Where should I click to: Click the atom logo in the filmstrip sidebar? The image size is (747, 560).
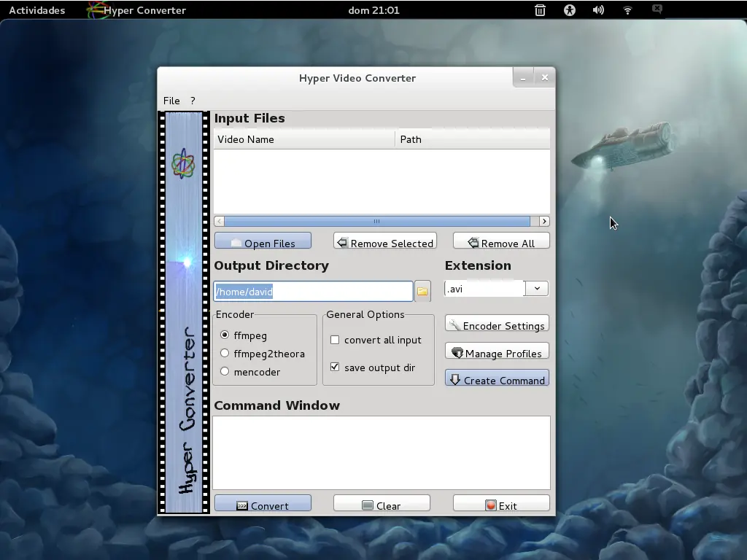tap(183, 164)
